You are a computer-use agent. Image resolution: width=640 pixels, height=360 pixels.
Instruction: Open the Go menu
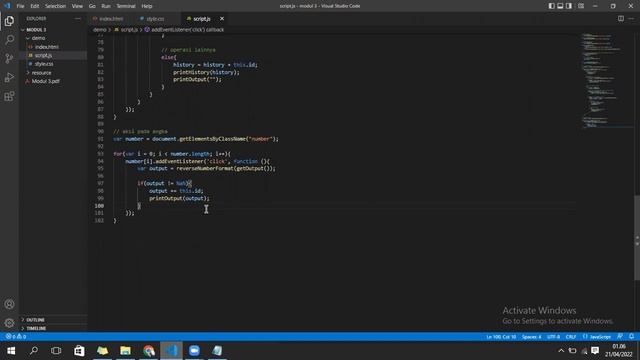(92, 6)
